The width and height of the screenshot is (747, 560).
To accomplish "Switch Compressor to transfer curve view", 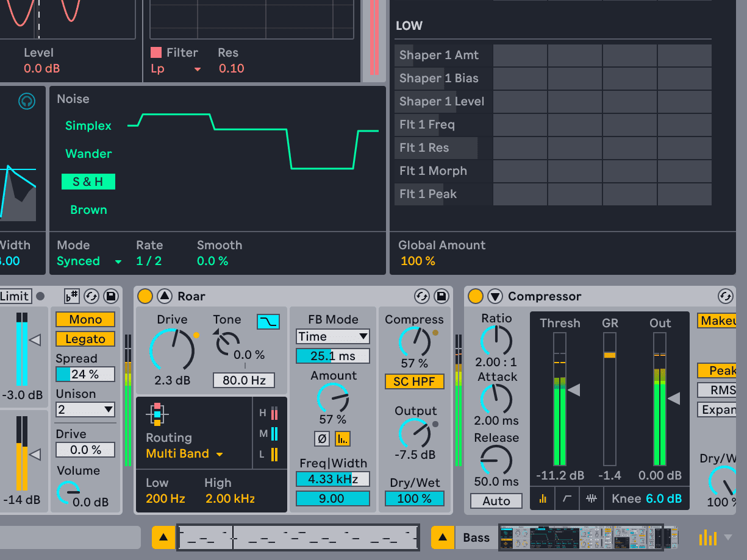I will tap(567, 499).
